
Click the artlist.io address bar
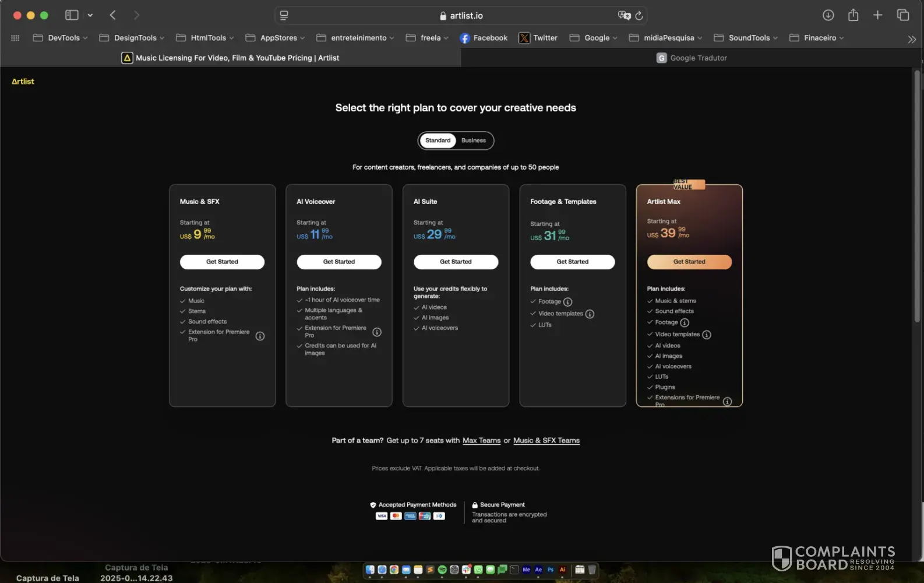[x=460, y=16]
